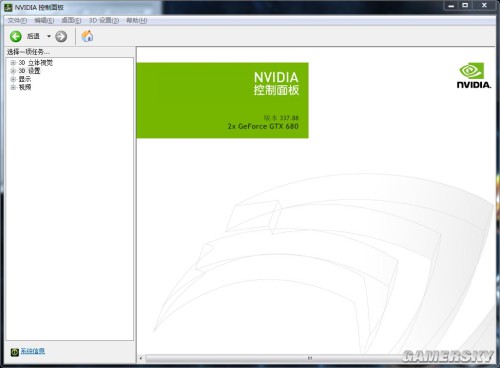
Task: Open the Back history dropdown arrow
Action: point(49,36)
